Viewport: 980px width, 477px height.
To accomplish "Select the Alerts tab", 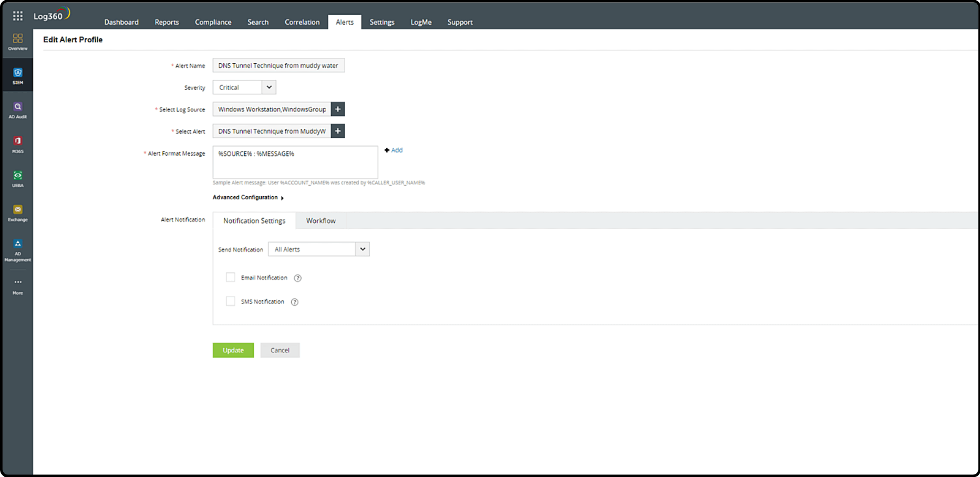I will 345,22.
